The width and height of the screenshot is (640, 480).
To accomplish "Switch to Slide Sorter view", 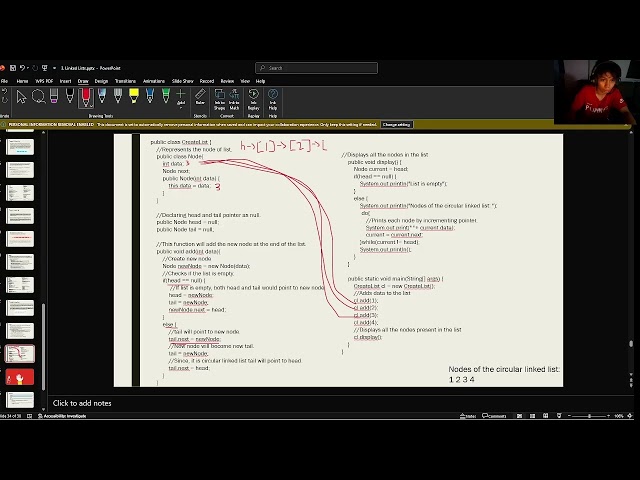I will click(x=532, y=416).
